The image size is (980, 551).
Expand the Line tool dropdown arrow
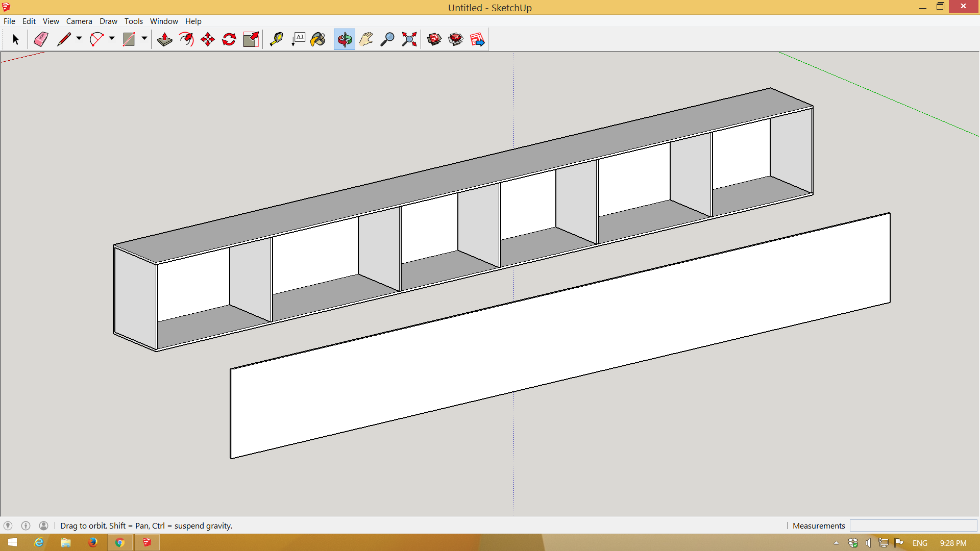click(x=79, y=38)
